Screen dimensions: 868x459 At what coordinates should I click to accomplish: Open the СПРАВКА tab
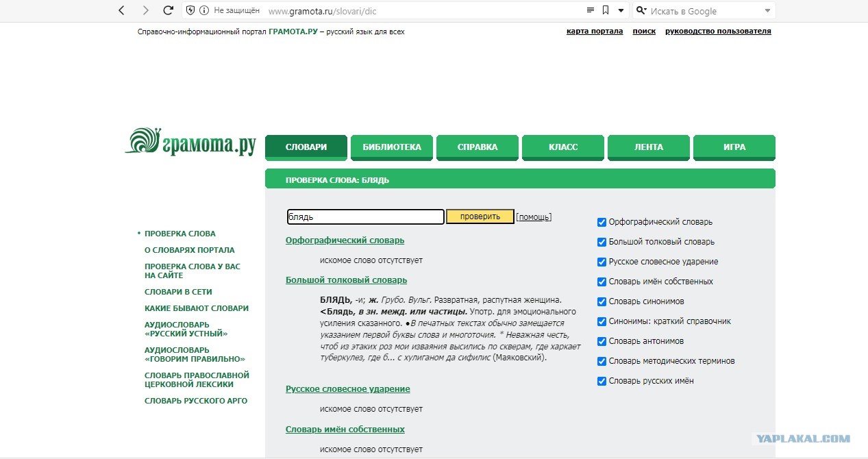(x=478, y=147)
